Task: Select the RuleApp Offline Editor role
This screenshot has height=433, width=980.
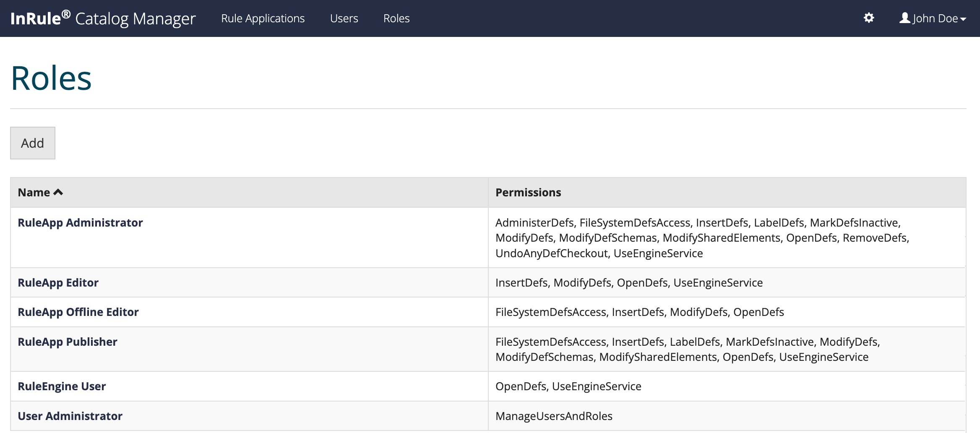Action: click(x=78, y=312)
